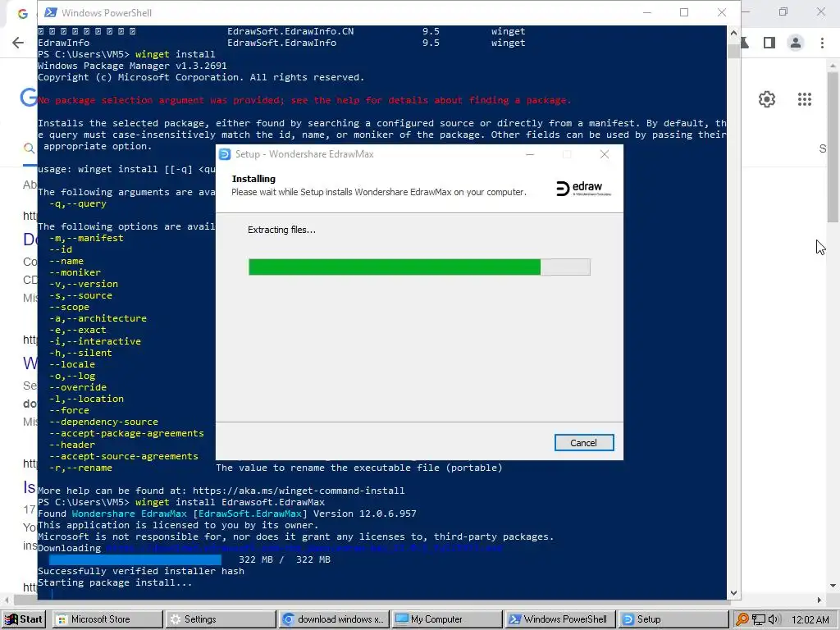
Task: Click the -r,--rename option text
Action: click(80, 468)
